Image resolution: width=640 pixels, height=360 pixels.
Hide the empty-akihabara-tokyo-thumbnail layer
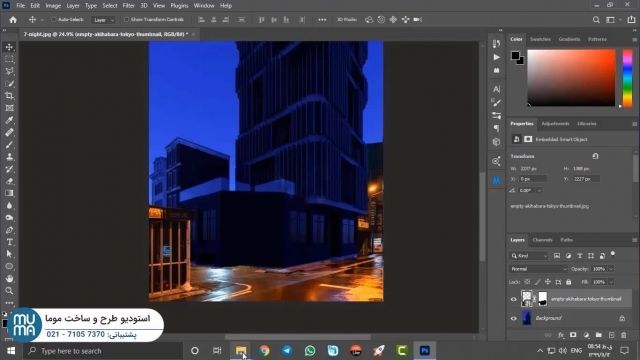514,299
